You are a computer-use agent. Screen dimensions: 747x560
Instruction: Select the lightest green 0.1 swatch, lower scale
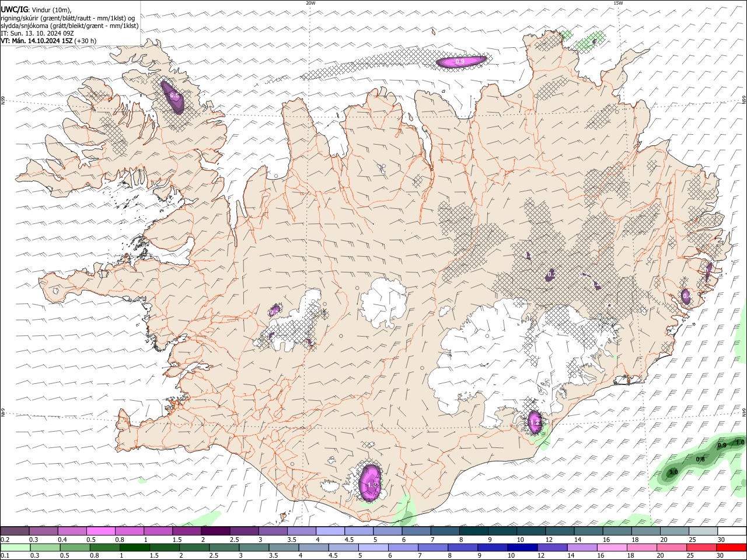pos(15,547)
